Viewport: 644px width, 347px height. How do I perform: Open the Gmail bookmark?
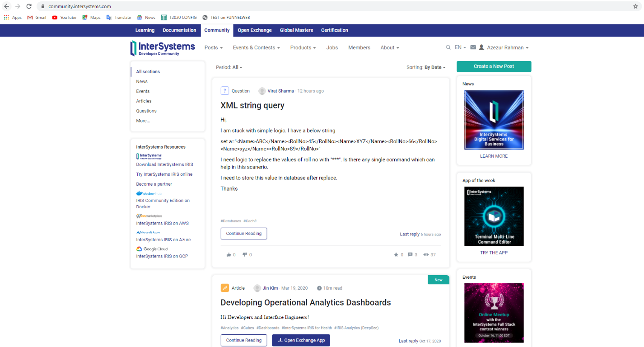(x=37, y=18)
